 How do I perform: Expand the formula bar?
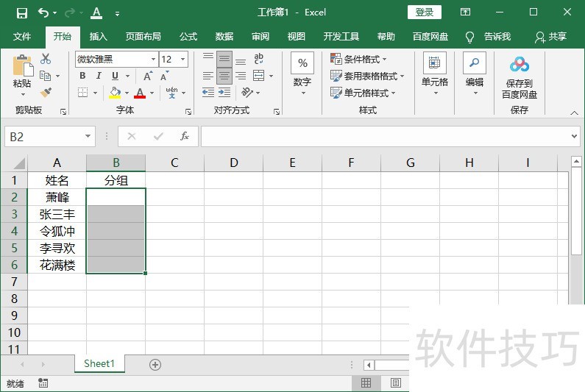pyautogui.click(x=574, y=136)
